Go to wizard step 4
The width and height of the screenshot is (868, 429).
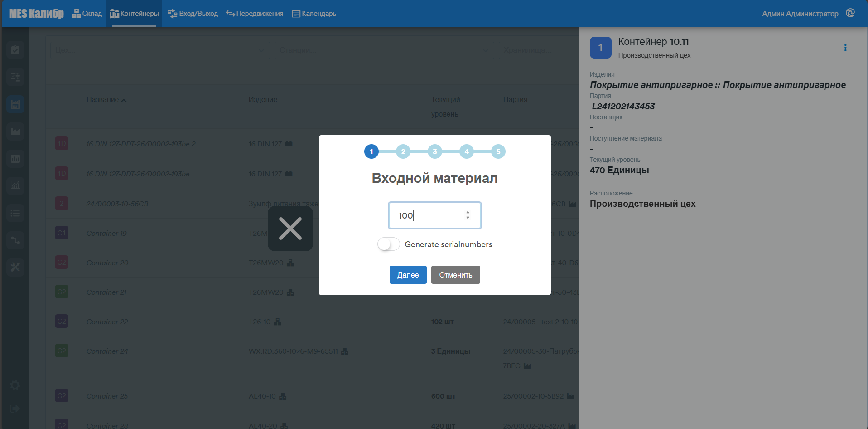point(467,151)
